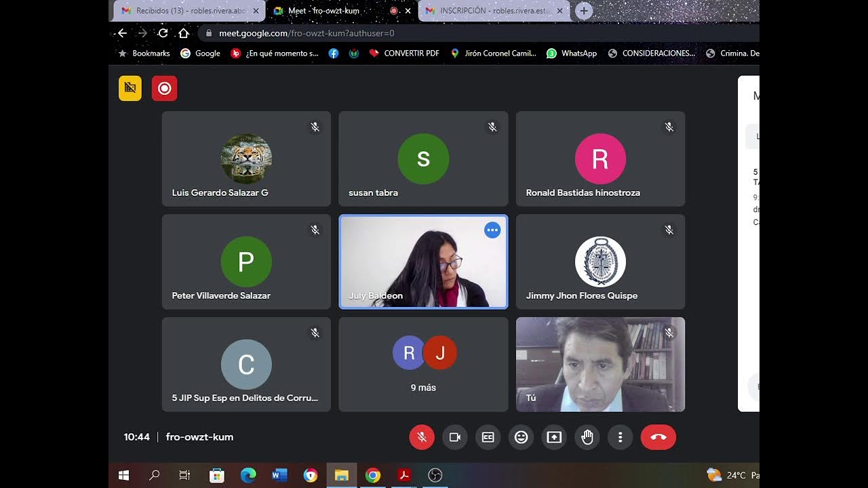
Task: Open the 24°C weather widget
Action: coord(732,475)
